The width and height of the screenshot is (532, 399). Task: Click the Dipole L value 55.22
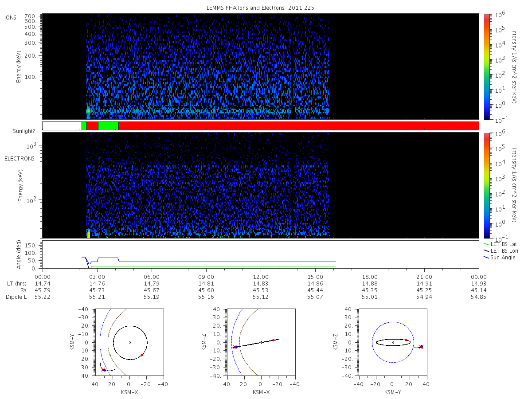point(43,297)
